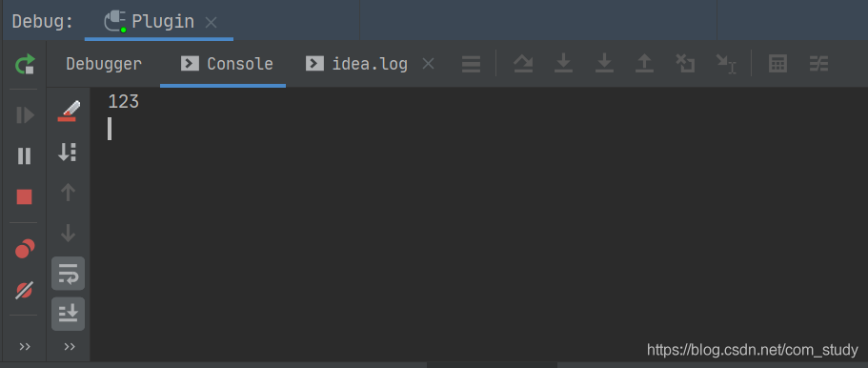Close the idea.log tab
The height and width of the screenshot is (368, 868).
[428, 64]
